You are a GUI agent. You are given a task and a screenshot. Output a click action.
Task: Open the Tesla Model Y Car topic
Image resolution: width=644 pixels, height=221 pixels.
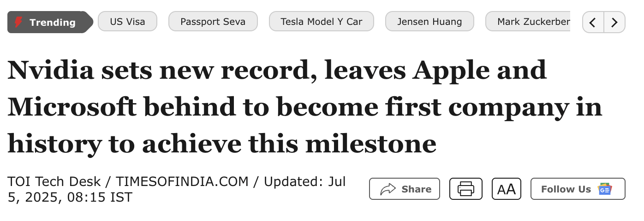(x=321, y=22)
